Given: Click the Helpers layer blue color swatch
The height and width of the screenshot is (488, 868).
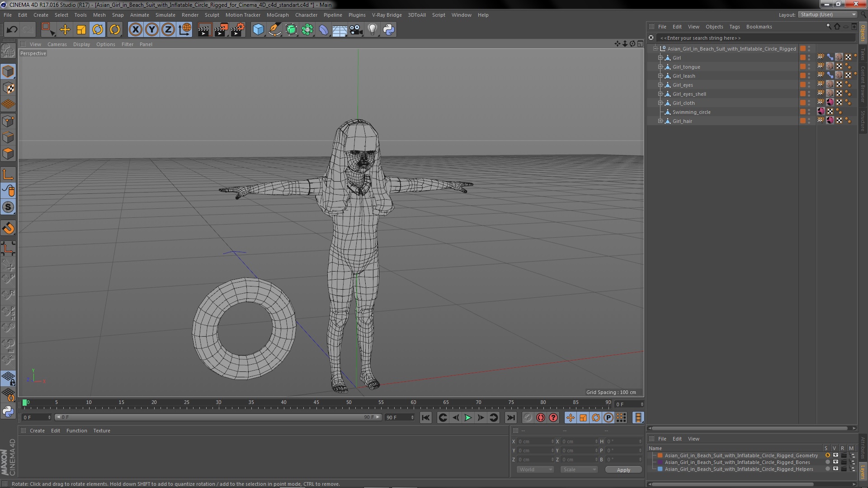Looking at the screenshot, I should (660, 469).
